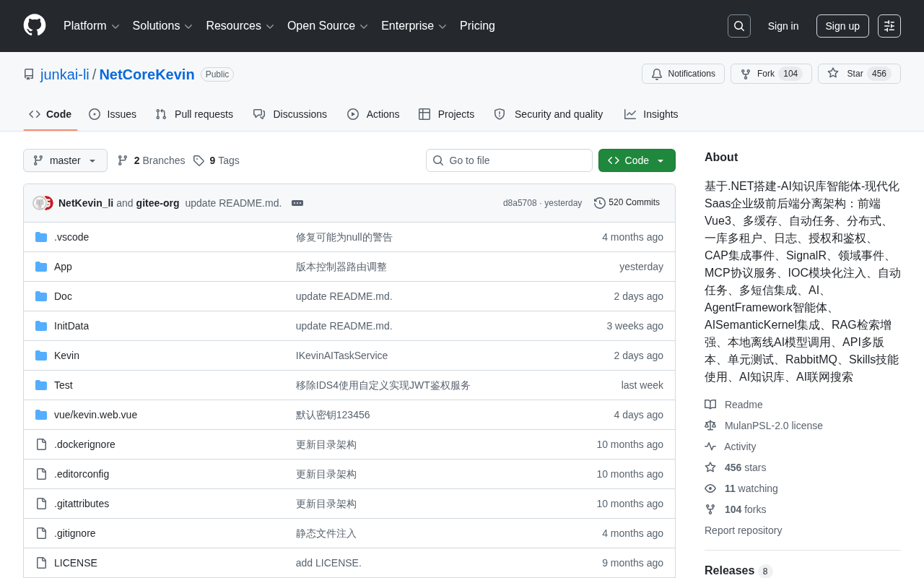Viewport: 924px width, 578px height.
Task: Open the NetCoreKevin repository name link
Action: pyautogui.click(x=147, y=74)
